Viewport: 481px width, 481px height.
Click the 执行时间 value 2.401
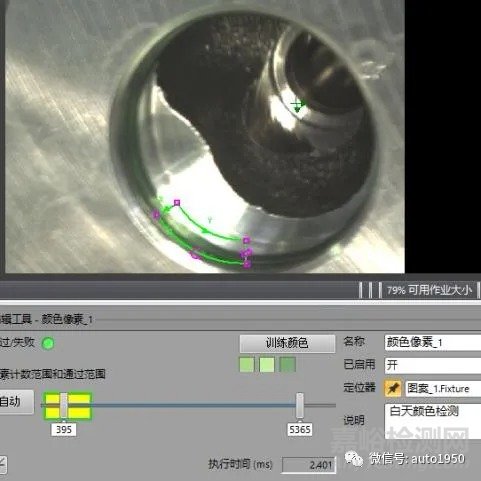click(x=308, y=465)
